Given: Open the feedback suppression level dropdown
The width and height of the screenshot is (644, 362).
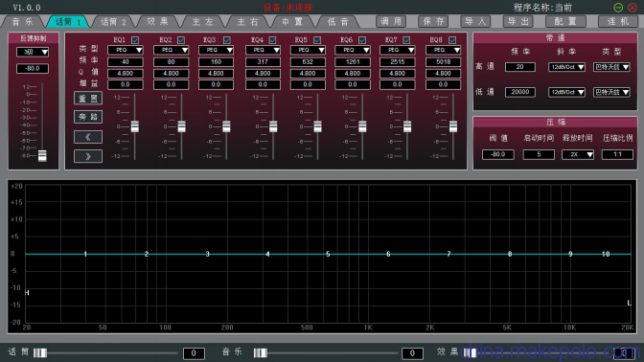Looking at the screenshot, I should 33,52.
